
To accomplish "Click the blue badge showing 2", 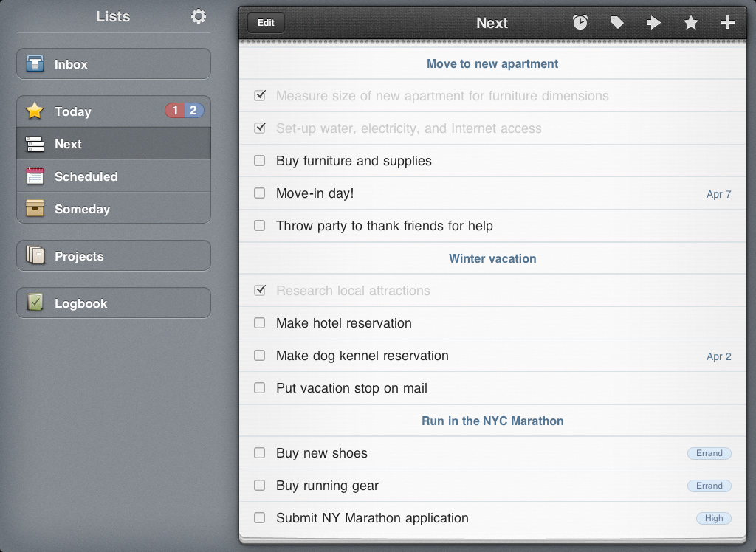I will 194,111.
